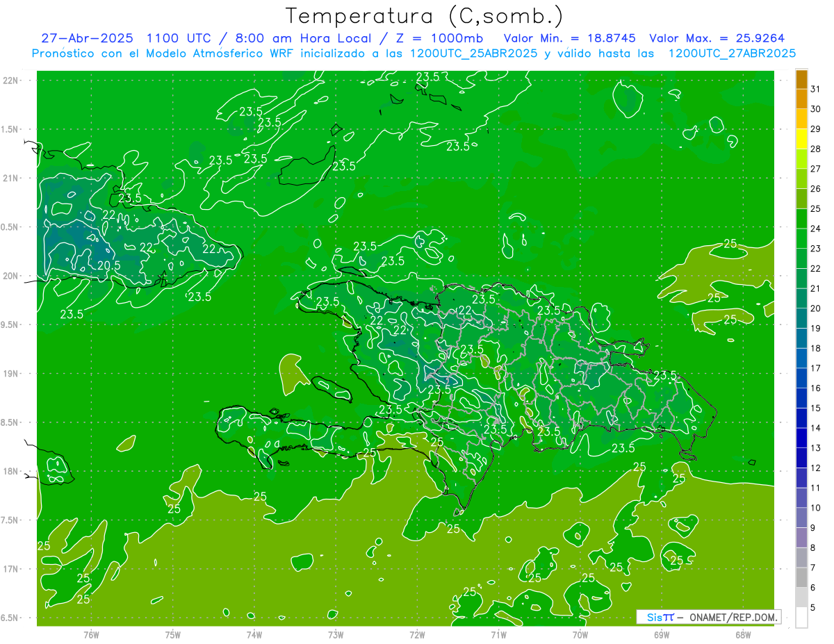Click the legend color band between 30 and 31
This screenshot has height=644, width=834.
[801, 99]
